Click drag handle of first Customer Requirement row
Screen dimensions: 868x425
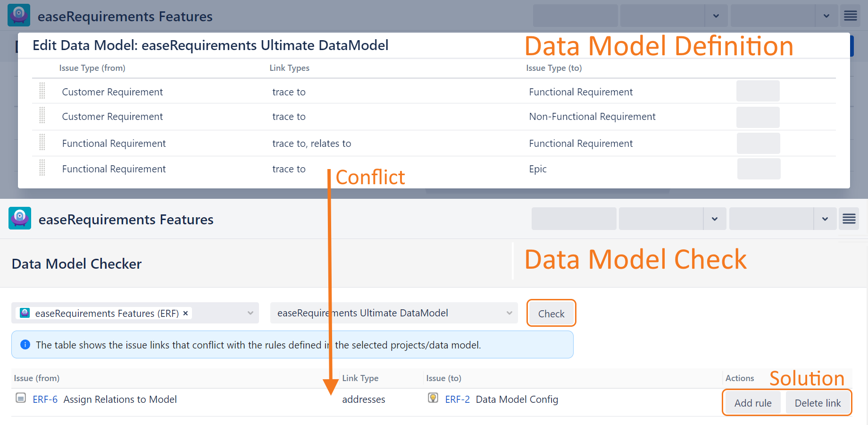pyautogui.click(x=42, y=91)
